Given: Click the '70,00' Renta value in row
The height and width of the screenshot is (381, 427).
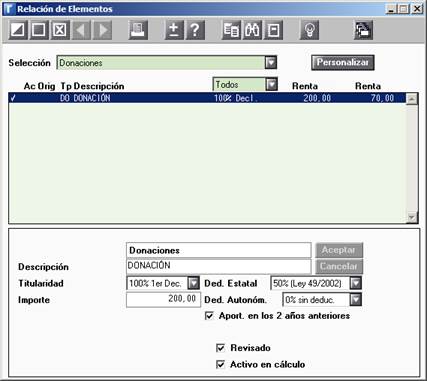Looking at the screenshot, I should click(383, 98).
